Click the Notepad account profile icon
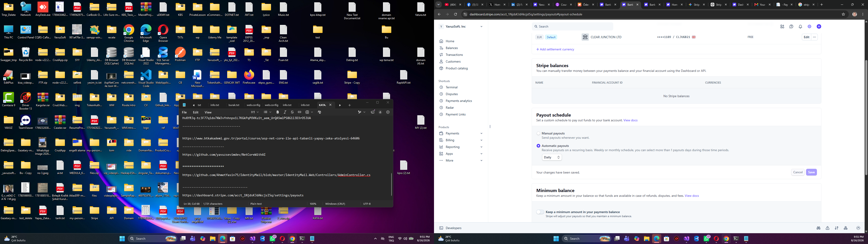 point(380,112)
